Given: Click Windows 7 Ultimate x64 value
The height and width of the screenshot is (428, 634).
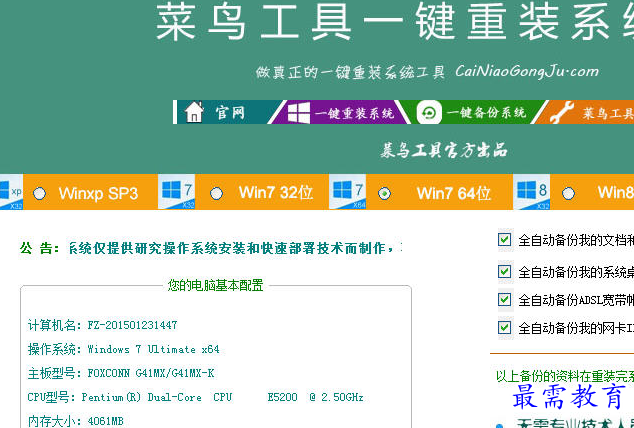Looking at the screenshot, I should [154, 349].
